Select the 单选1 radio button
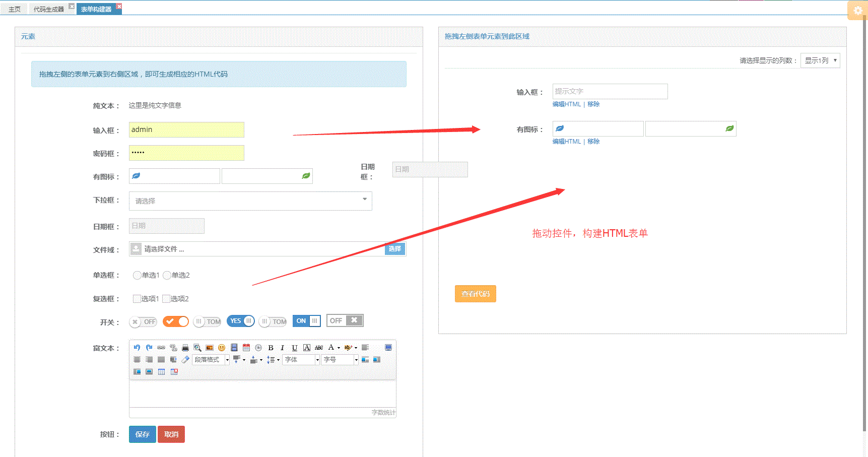868x457 pixels. point(137,275)
